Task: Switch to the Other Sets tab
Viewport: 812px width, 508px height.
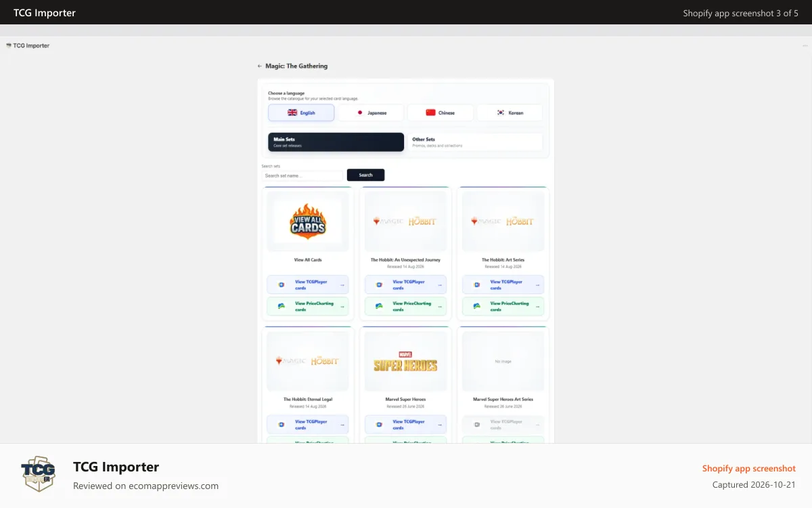Action: [x=475, y=142]
